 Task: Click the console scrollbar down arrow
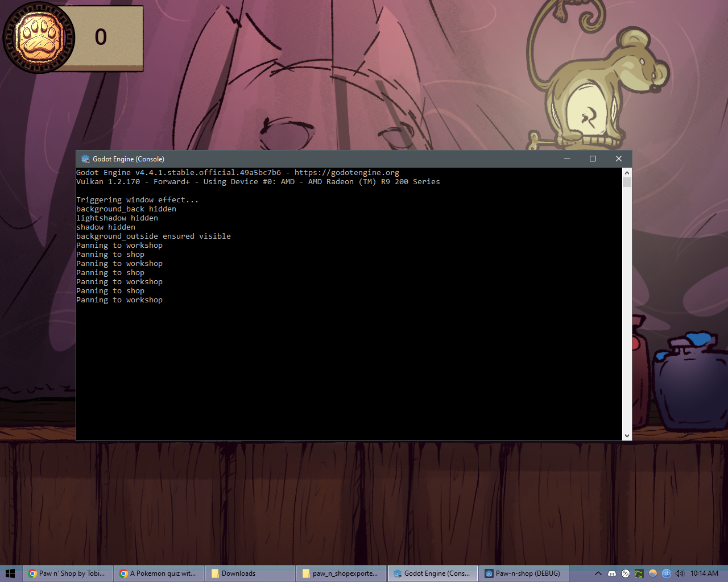pyautogui.click(x=627, y=436)
